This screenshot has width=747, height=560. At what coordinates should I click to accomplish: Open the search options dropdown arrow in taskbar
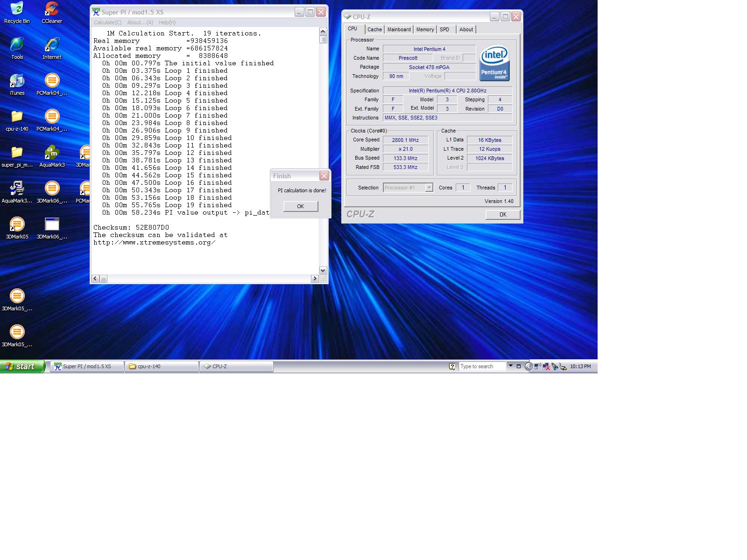pyautogui.click(x=510, y=366)
